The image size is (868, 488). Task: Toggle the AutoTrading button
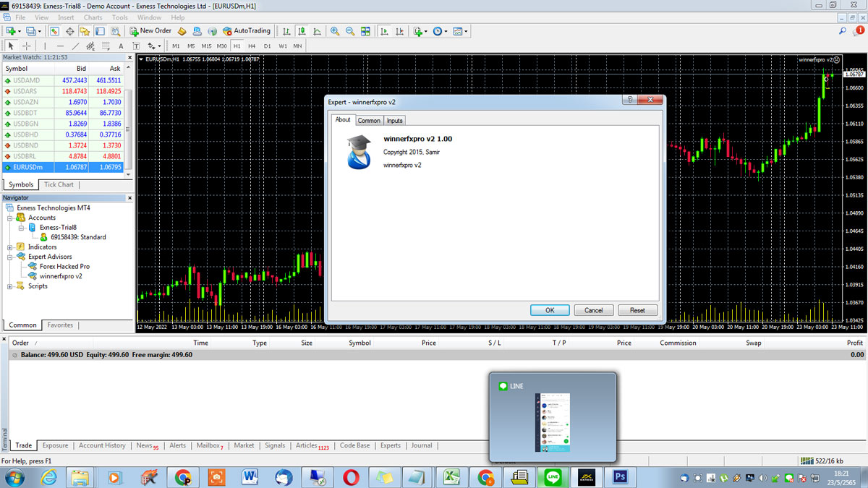[x=247, y=31]
